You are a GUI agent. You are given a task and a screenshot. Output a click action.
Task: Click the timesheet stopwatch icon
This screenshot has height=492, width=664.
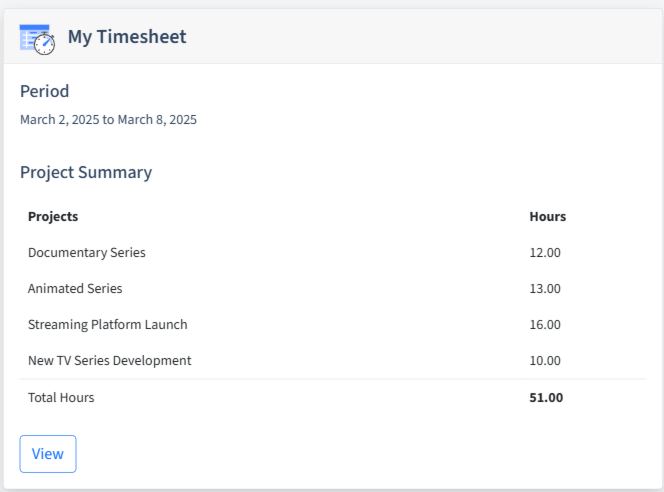click(37, 39)
